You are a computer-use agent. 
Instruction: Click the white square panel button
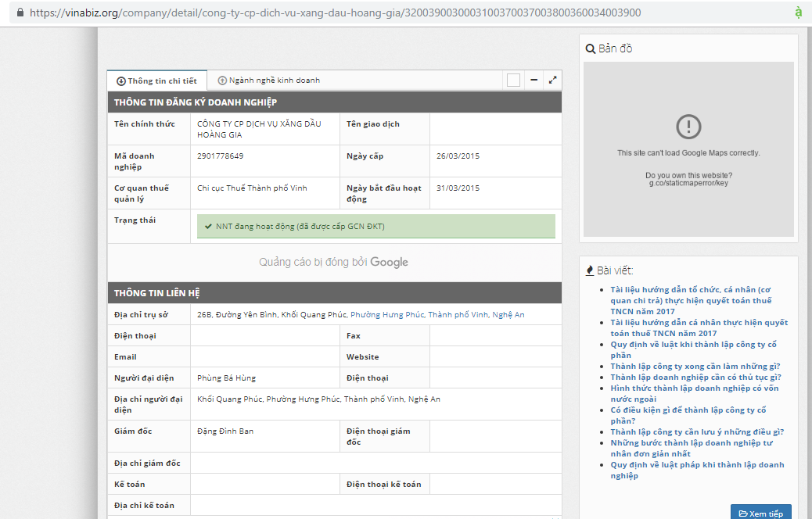pyautogui.click(x=513, y=81)
